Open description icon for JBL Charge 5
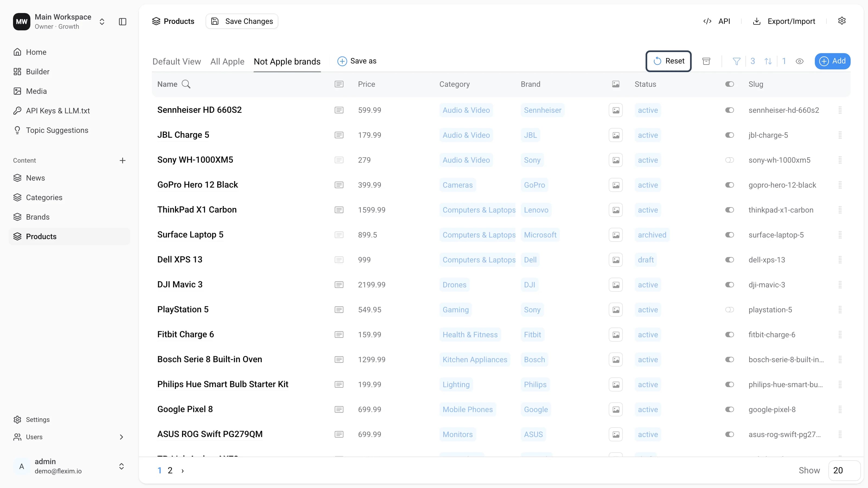This screenshot has width=868, height=488. coord(339,135)
